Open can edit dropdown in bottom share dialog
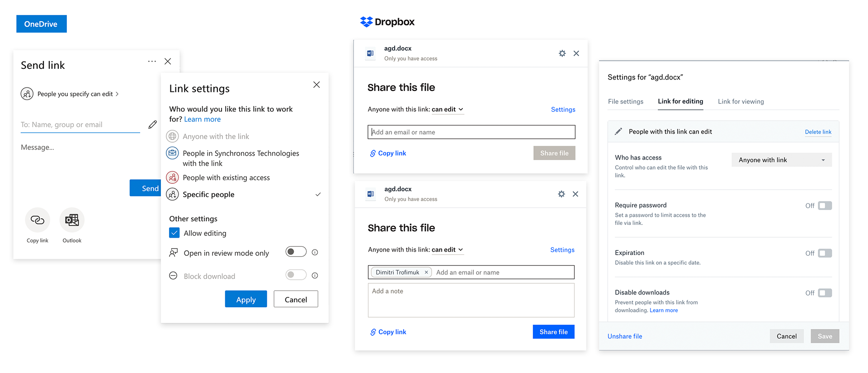Image resolution: width=868 pixels, height=373 pixels. [x=448, y=249]
